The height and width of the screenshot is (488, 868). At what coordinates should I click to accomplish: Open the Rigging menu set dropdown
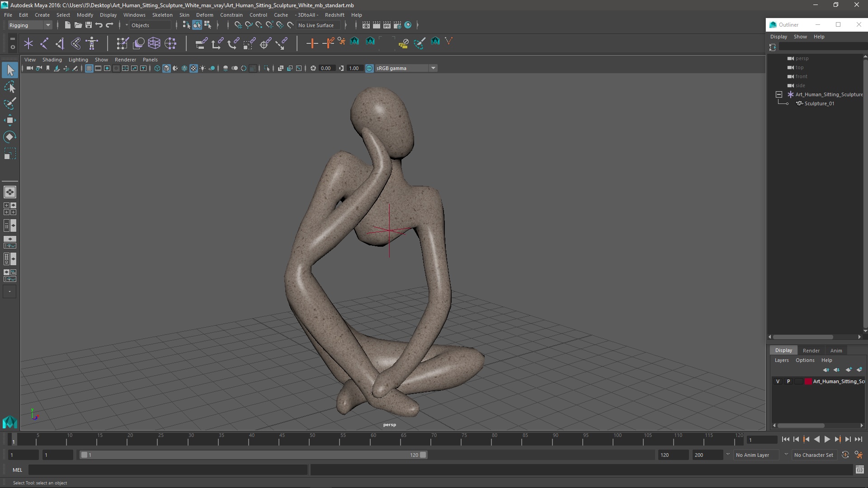click(x=30, y=25)
